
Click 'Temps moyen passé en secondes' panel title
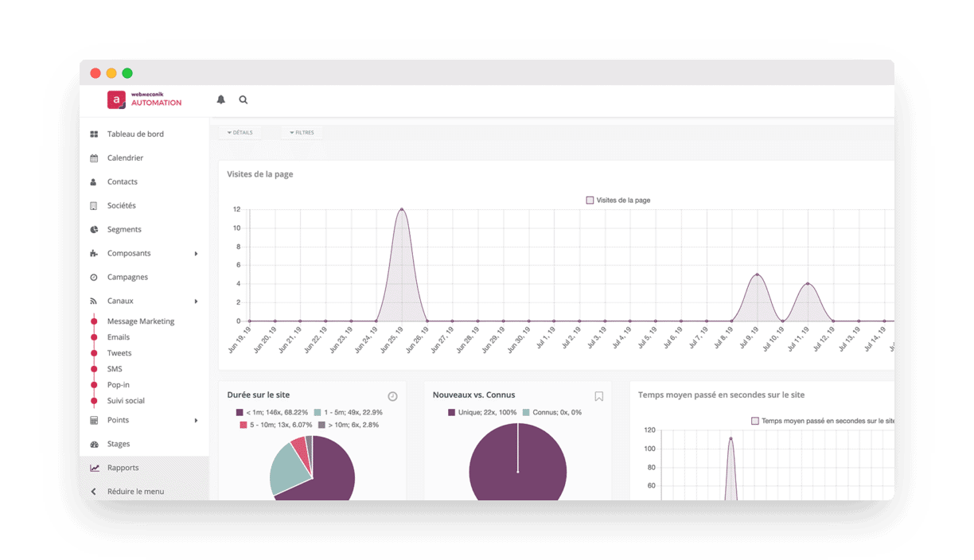722,395
